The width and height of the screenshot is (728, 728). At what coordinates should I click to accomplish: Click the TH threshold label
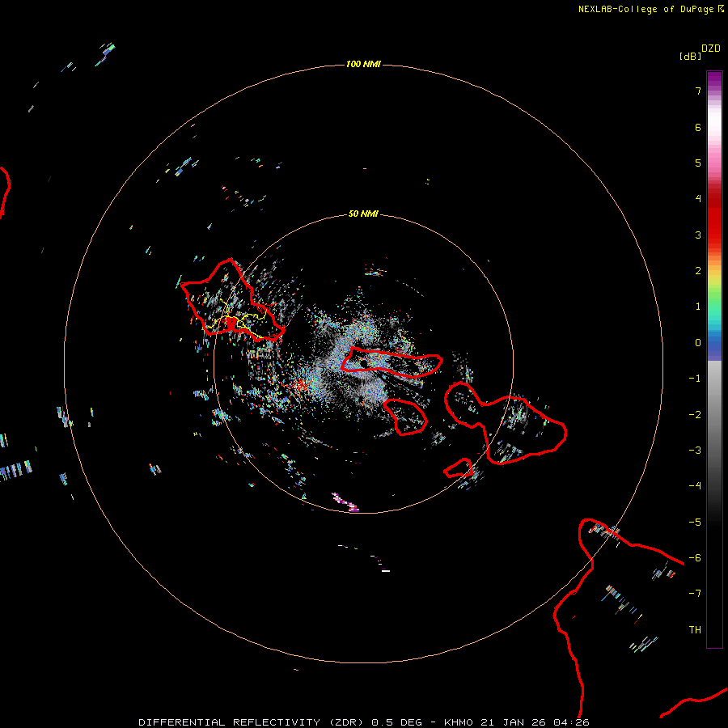click(x=695, y=630)
